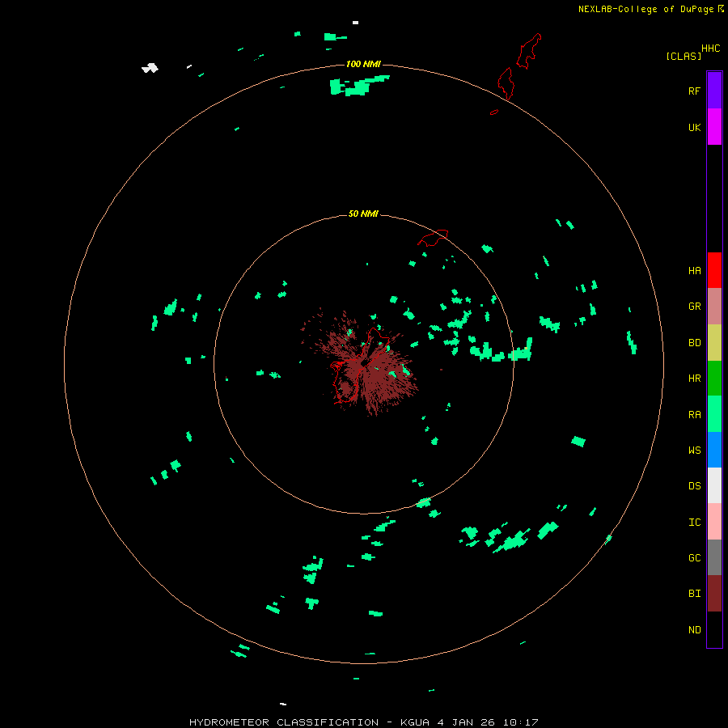
Task: Click the dark green HR legend swatch
Action: click(x=714, y=378)
